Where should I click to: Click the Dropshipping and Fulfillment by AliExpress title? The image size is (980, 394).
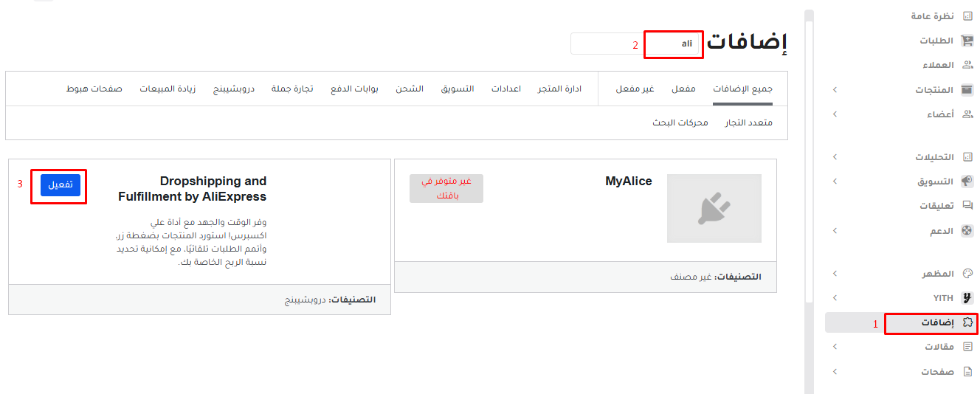tap(192, 189)
